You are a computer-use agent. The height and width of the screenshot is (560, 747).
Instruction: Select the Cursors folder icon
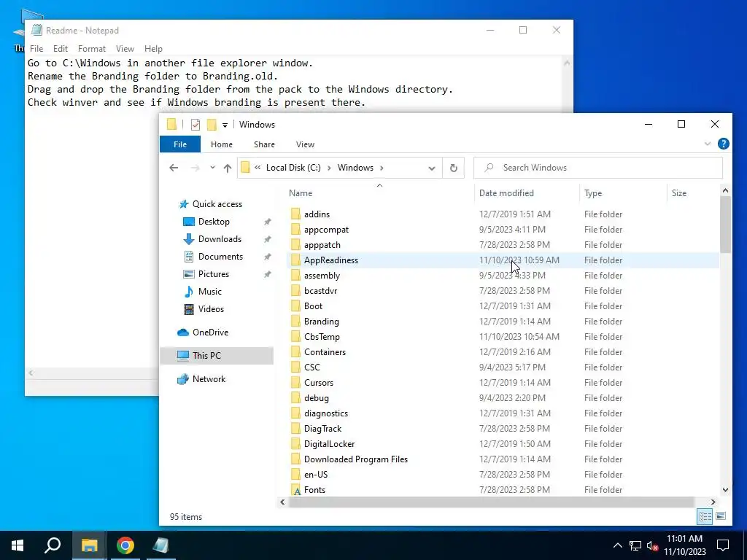(296, 382)
